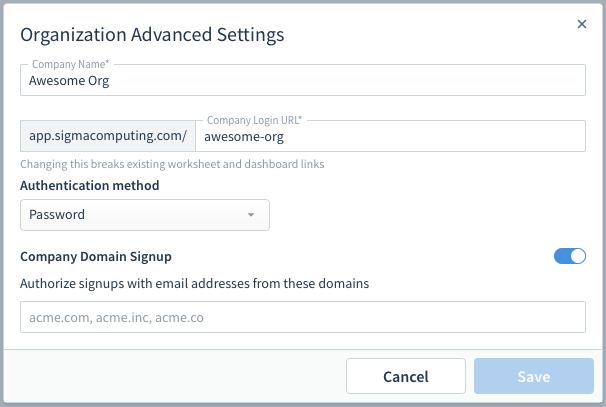Click the warning about breaking existing links

(172, 164)
